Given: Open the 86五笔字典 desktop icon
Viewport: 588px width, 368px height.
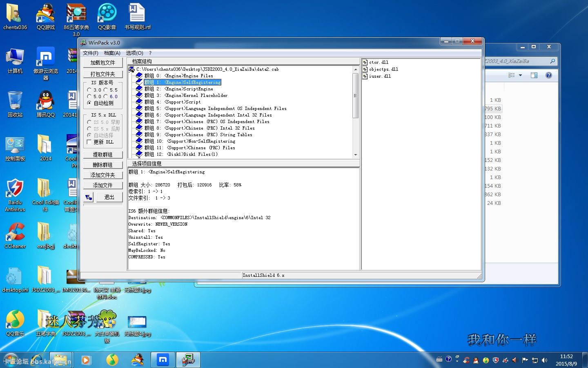Looking at the screenshot, I should pos(76,20).
